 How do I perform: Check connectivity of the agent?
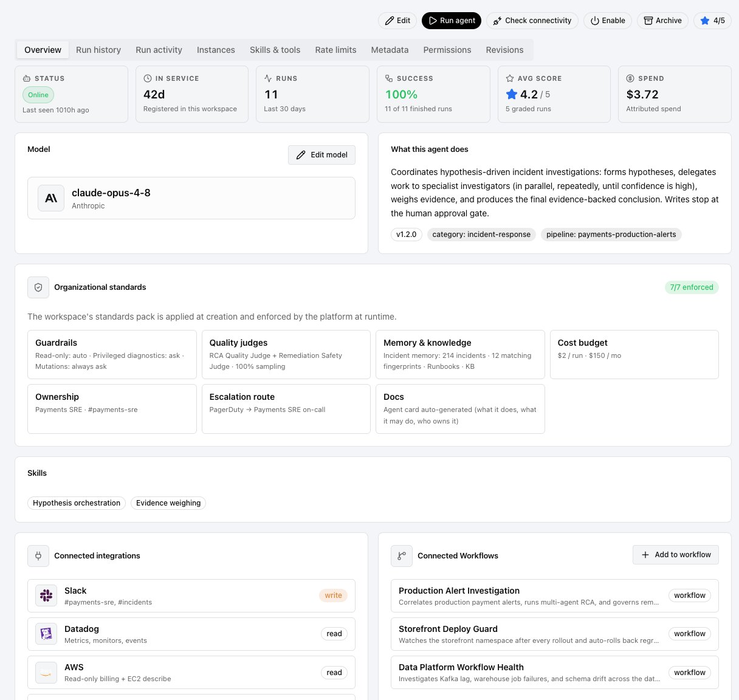[532, 21]
